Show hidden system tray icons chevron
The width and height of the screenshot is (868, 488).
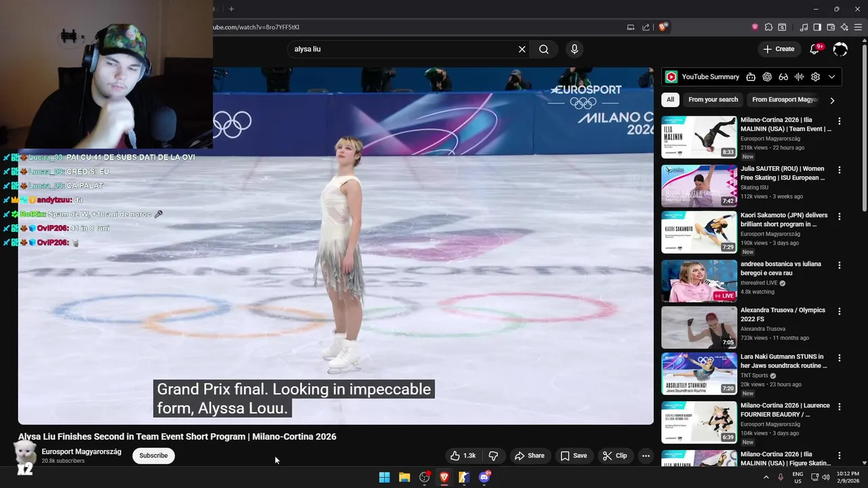pyautogui.click(x=766, y=477)
